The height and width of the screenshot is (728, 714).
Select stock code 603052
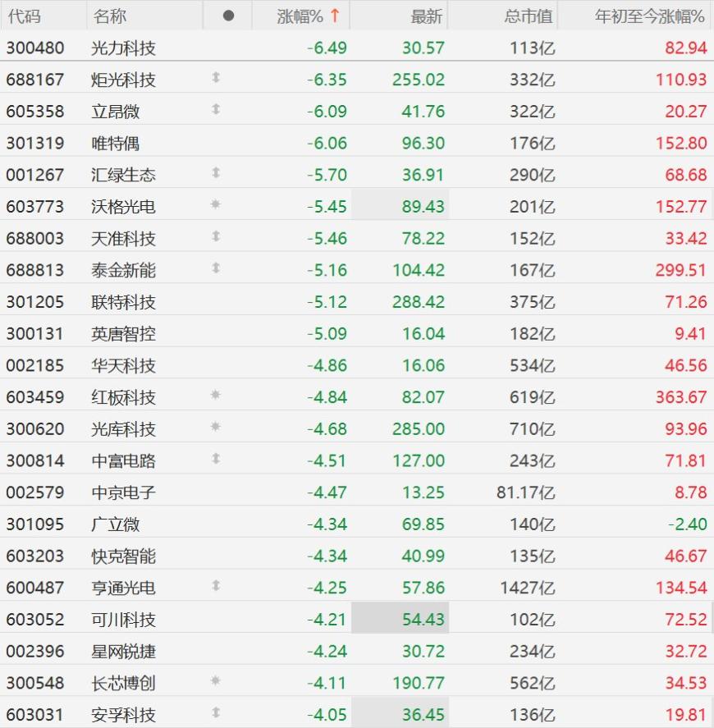point(34,620)
